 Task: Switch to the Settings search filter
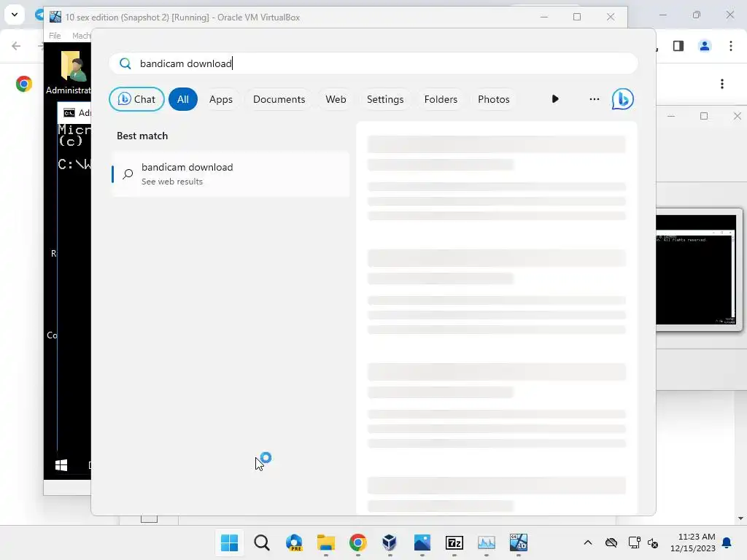point(385,99)
